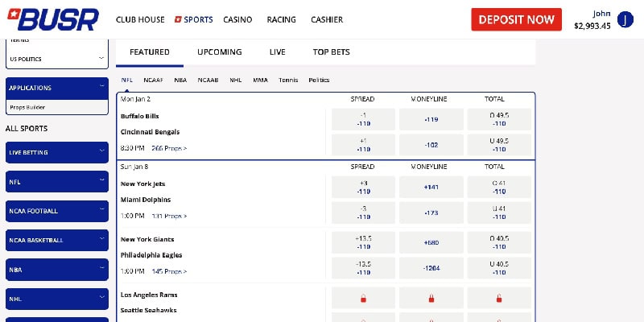Bet Cincinnati Bengals moneyline -102
This screenshot has width=644, height=322.
(431, 145)
